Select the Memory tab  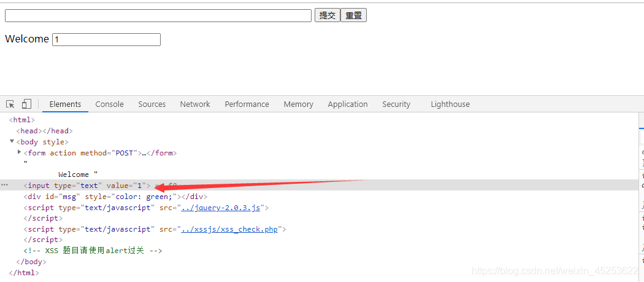coord(298,104)
